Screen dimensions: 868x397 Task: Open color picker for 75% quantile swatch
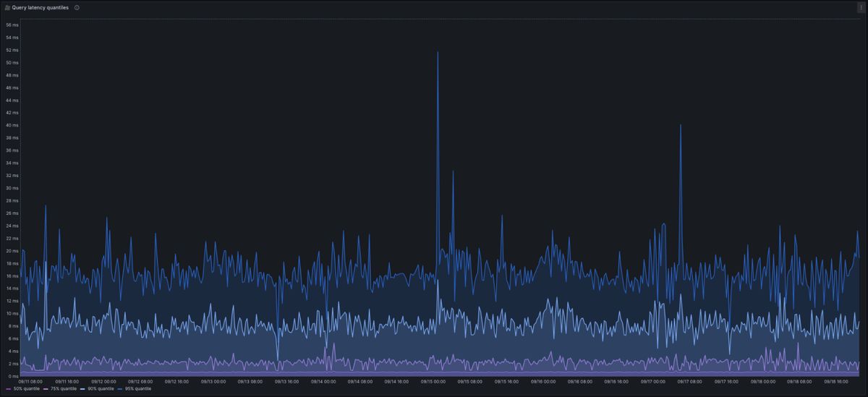(46, 389)
